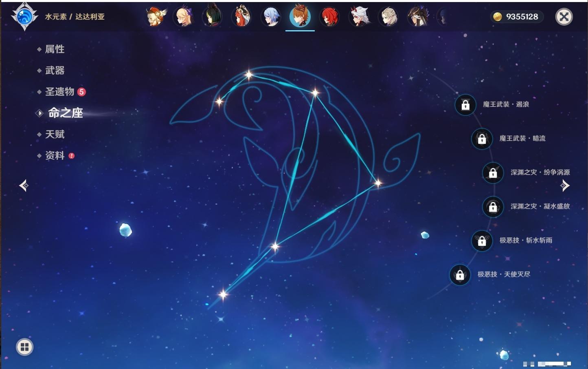Viewport: 588px width, 369px height.
Task: Open the 圣遗物 artifacts tab
Action: [59, 92]
